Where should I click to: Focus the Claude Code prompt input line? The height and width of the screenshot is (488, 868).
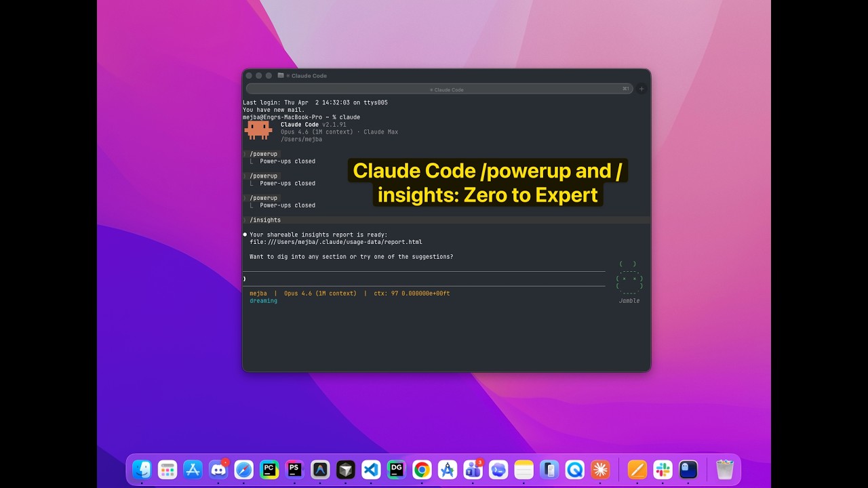[424, 279]
